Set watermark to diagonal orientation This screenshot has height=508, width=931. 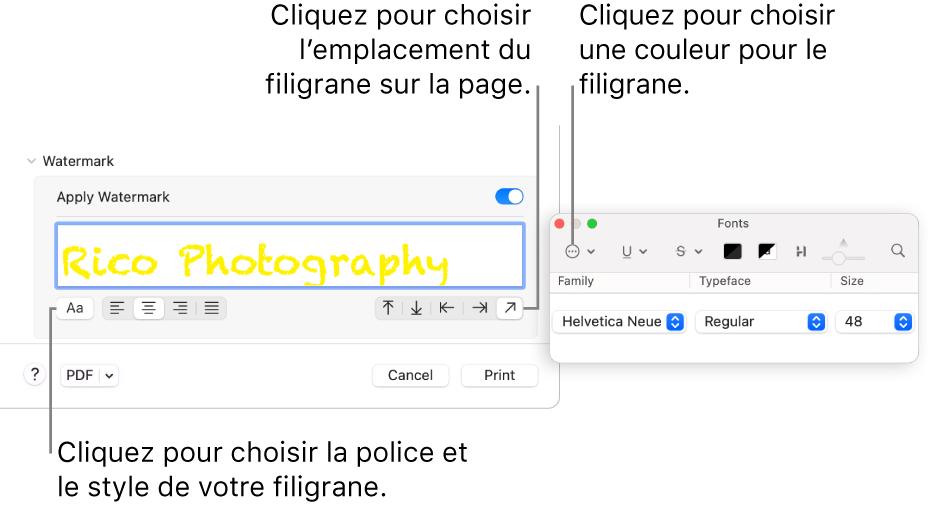point(510,308)
